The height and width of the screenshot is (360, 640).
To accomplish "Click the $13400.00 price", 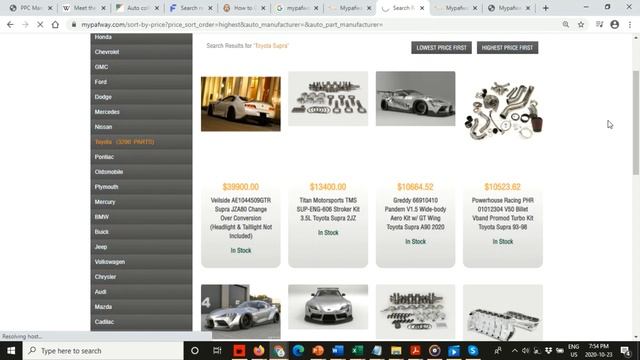I will [x=328, y=187].
